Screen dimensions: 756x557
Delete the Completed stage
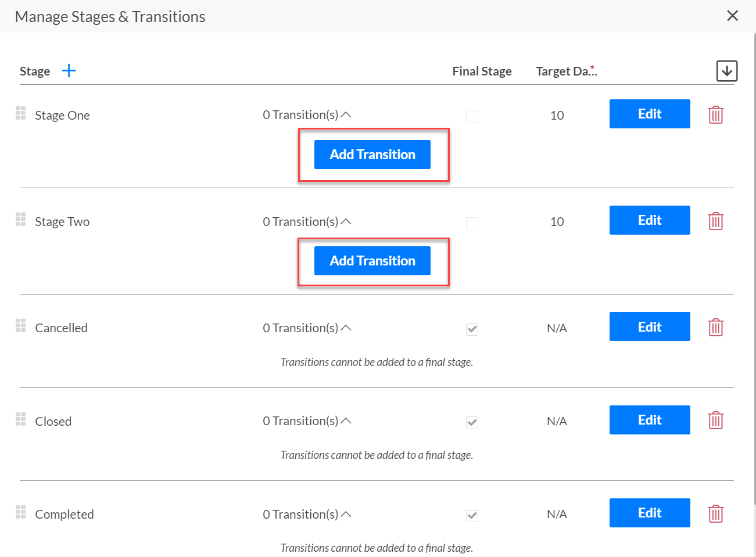click(x=715, y=513)
